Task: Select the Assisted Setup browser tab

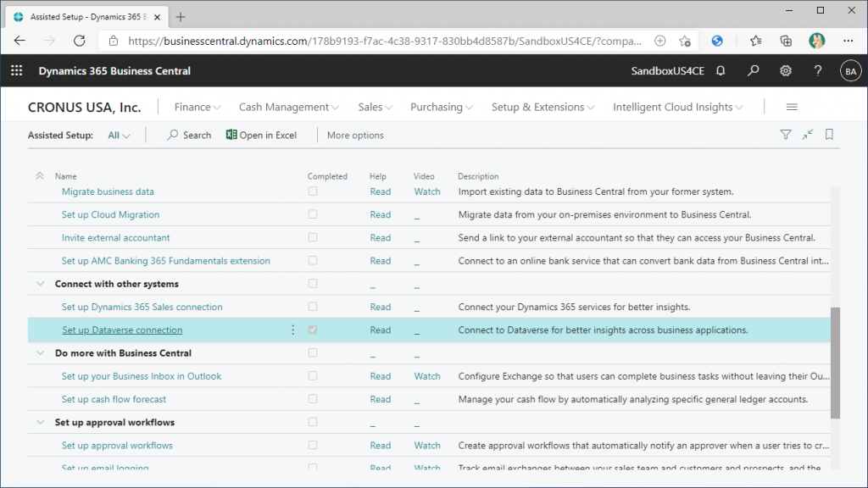Action: coord(88,17)
